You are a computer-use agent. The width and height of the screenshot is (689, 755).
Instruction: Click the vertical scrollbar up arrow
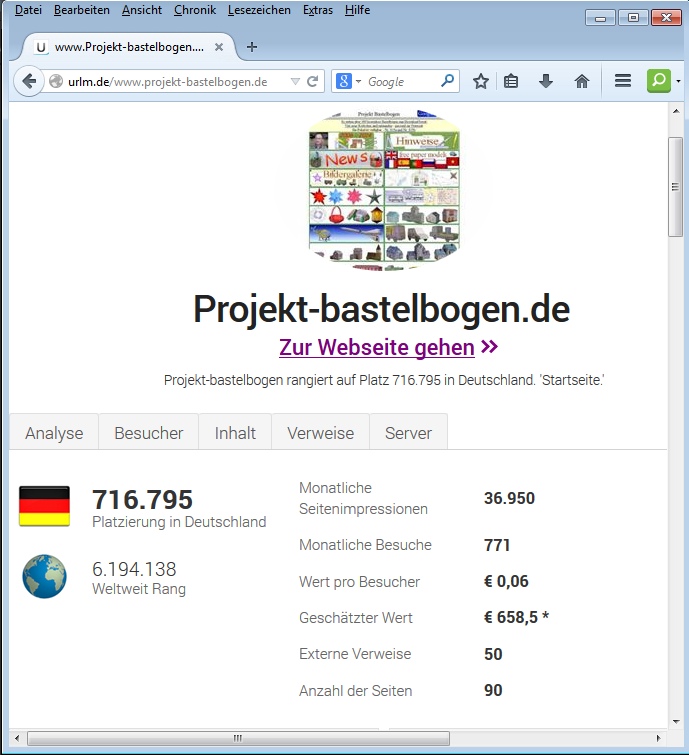tap(676, 111)
